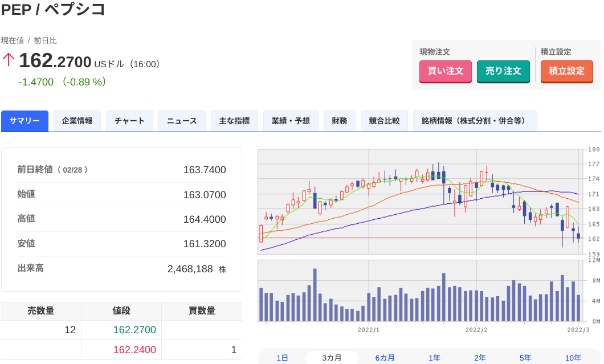The width and height of the screenshot is (604, 364).
Task: Click the red up-arrow price indicator icon
Action: (9, 60)
